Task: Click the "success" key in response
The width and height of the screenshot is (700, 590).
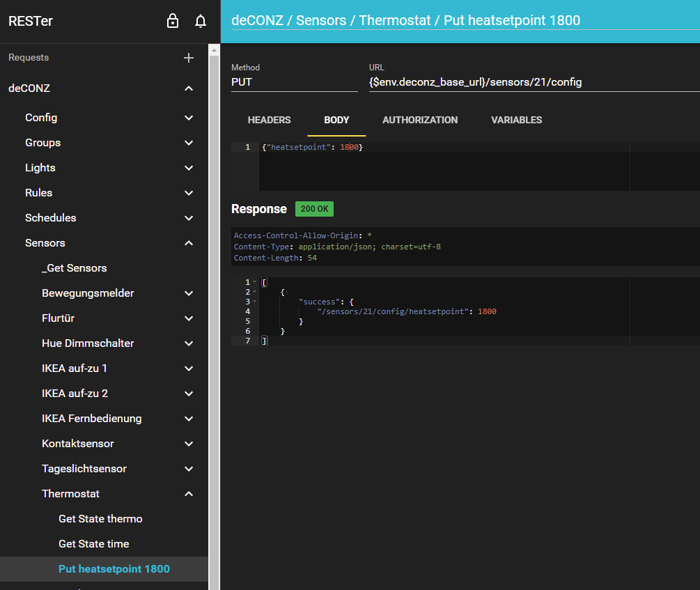Action: click(319, 302)
